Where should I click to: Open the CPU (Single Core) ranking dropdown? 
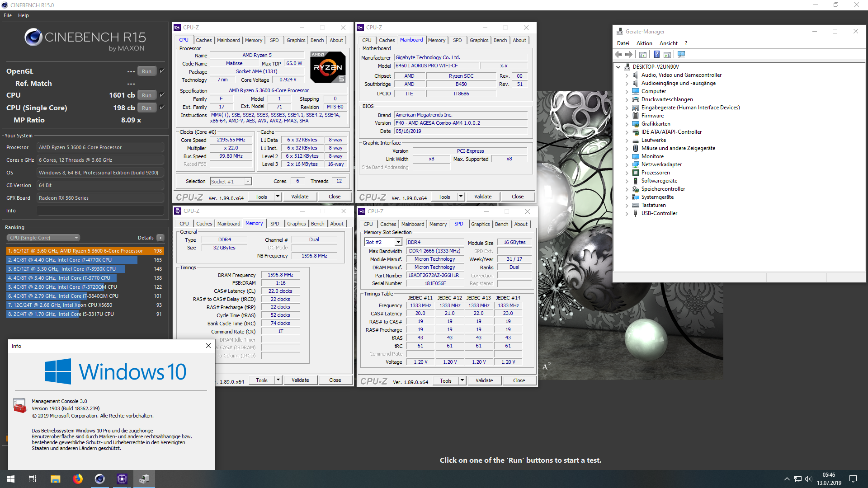(x=43, y=238)
